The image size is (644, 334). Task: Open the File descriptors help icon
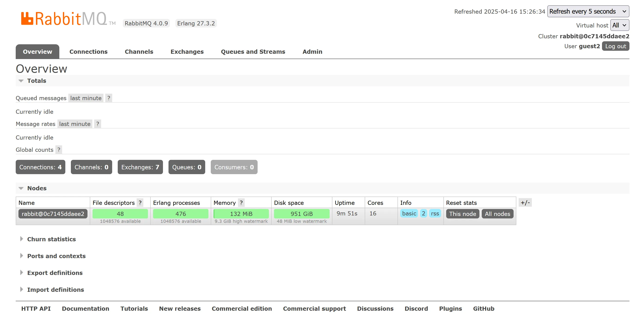(140, 203)
